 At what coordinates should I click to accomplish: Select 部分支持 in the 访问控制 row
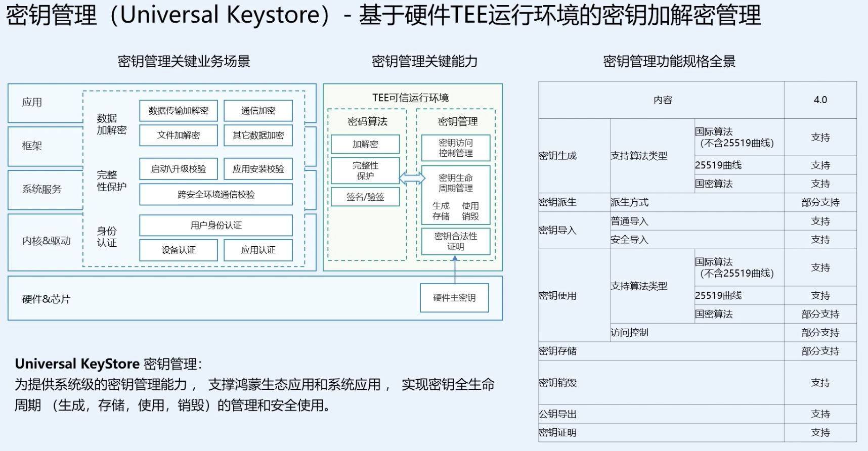(x=820, y=333)
